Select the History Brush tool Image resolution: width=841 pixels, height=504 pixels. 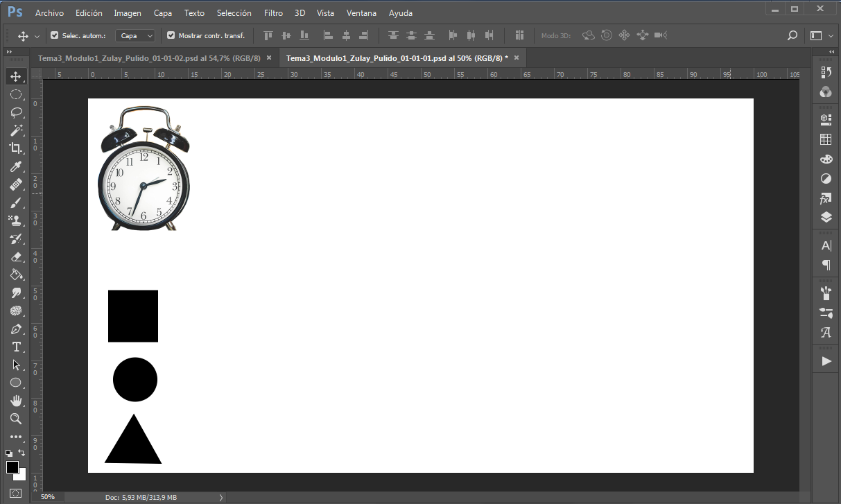(x=15, y=238)
